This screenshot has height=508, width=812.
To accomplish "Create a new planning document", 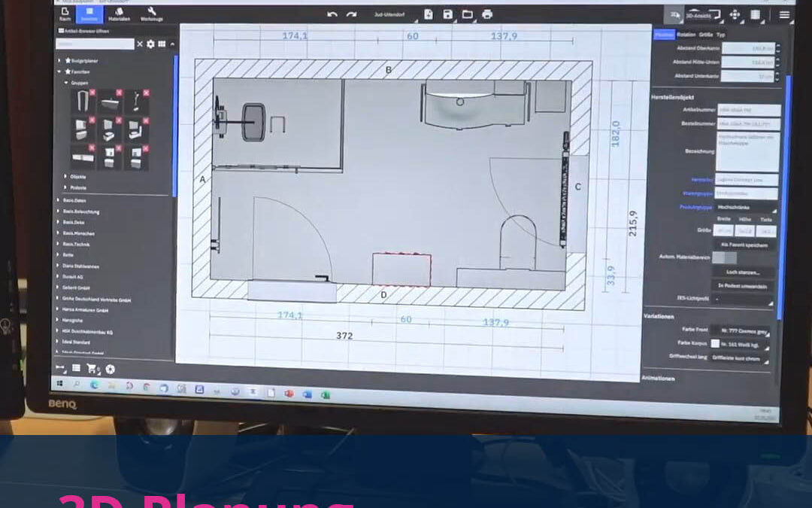I will (x=429, y=14).
